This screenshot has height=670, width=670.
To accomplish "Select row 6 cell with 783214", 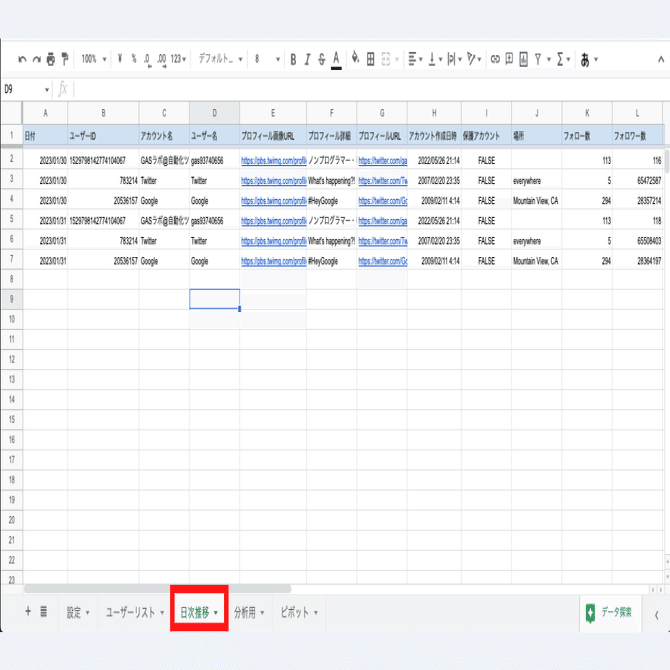I will pyautogui.click(x=103, y=241).
